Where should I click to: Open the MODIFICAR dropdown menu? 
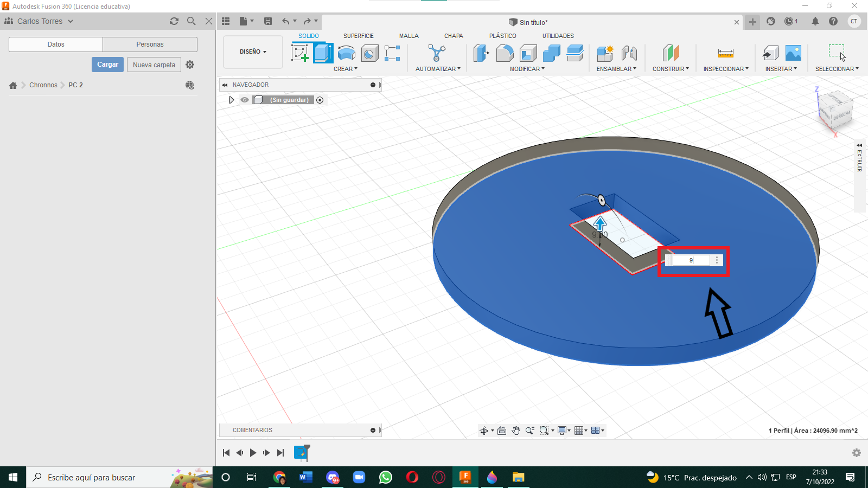click(x=527, y=69)
